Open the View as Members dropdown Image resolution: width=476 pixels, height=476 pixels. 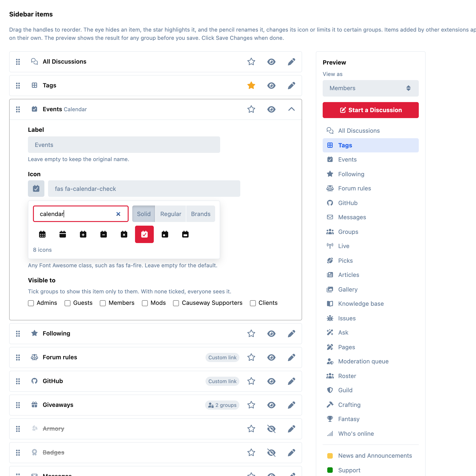(371, 88)
